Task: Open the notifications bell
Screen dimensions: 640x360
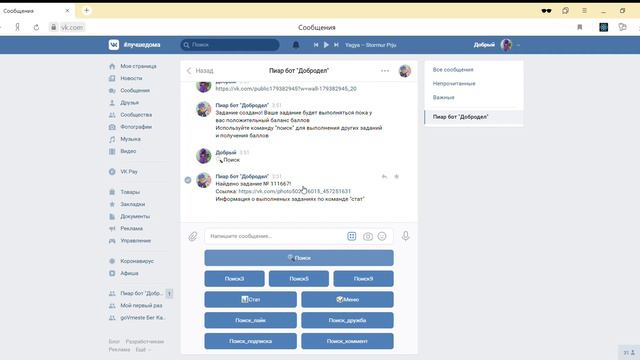Action: pyautogui.click(x=296, y=45)
